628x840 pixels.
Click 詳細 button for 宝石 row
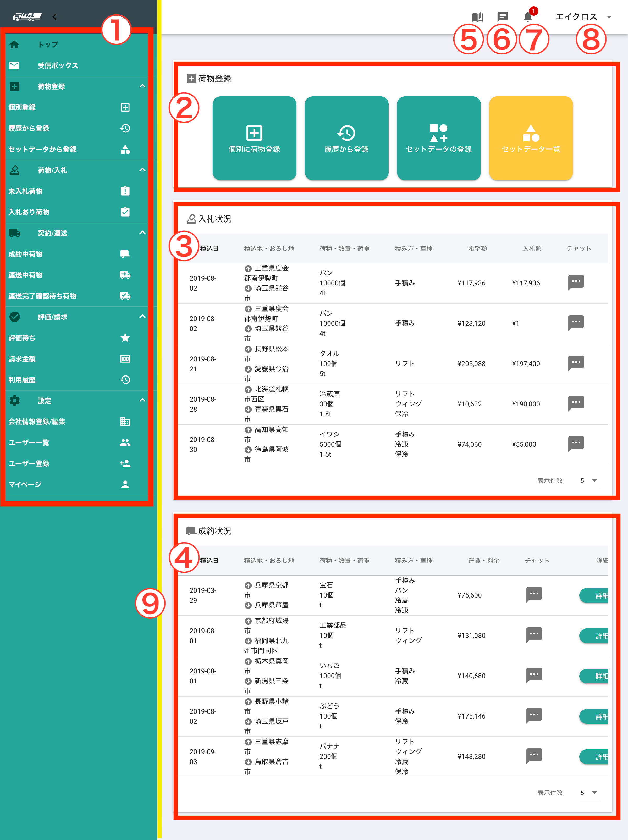(x=594, y=595)
